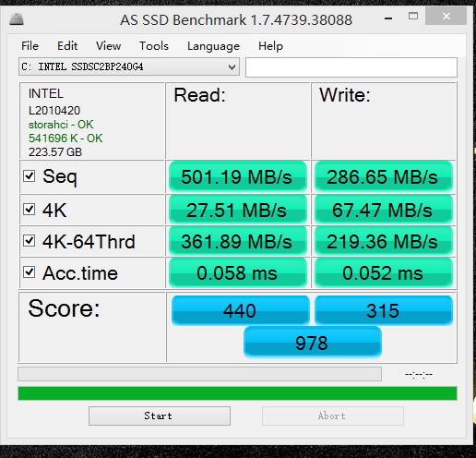The height and width of the screenshot is (458, 476).
Task: Toggle the 4K-64Thrd test checkbox
Action: coord(30,241)
